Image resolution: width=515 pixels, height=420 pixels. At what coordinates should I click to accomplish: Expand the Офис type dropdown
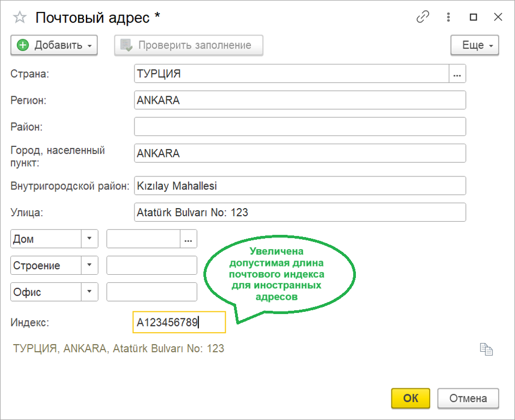pyautogui.click(x=90, y=292)
